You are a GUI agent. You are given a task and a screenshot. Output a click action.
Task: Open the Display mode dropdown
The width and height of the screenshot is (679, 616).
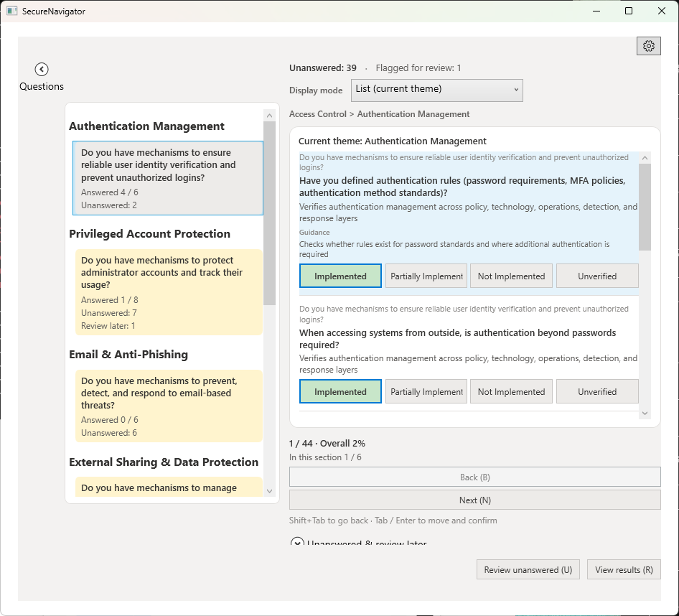436,90
